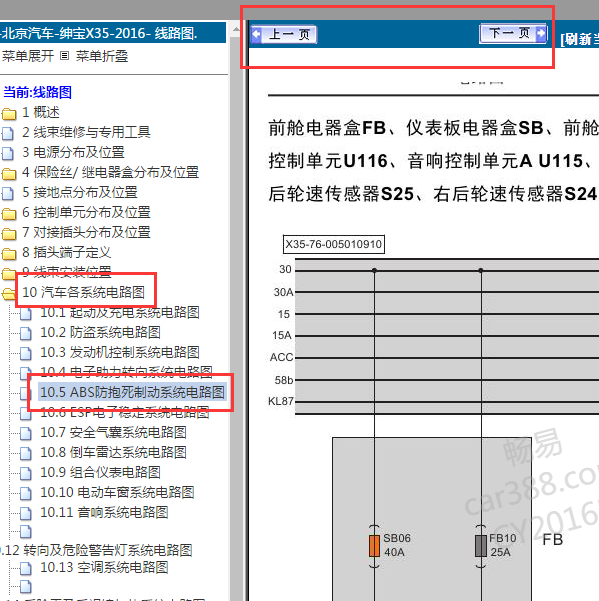Open 9 线束安装位置
599x601 pixels.
pyautogui.click(x=67, y=272)
